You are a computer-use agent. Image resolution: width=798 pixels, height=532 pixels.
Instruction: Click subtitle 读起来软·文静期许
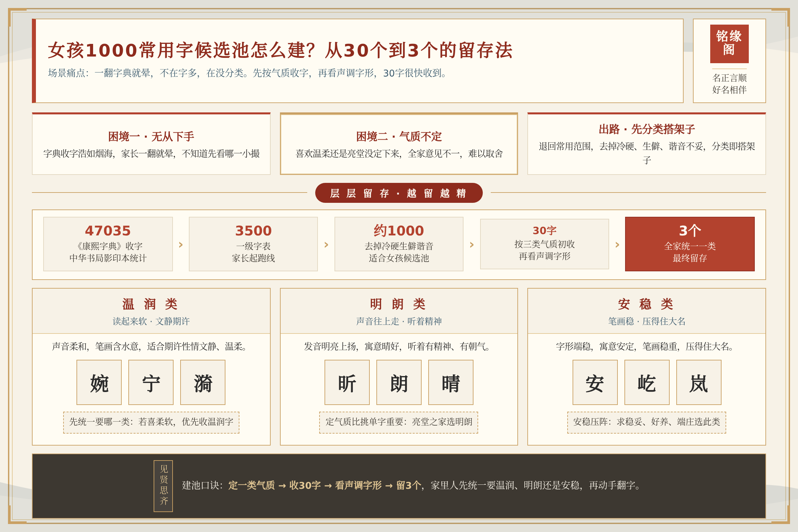point(151,321)
